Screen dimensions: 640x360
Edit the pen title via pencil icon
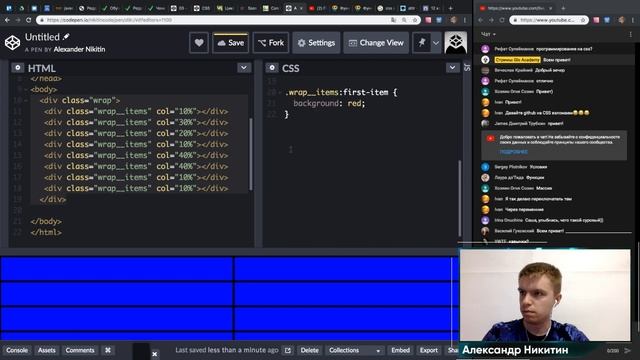click(x=66, y=37)
